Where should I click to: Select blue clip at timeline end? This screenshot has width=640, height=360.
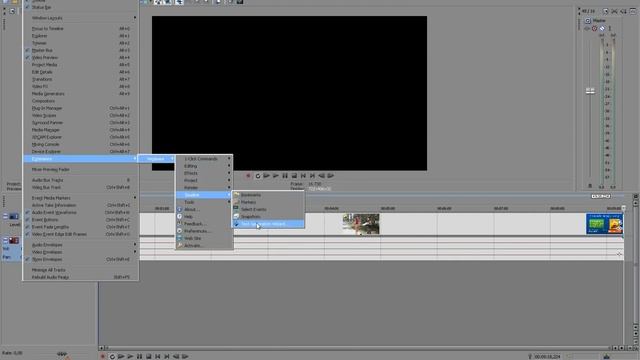[x=604, y=224]
